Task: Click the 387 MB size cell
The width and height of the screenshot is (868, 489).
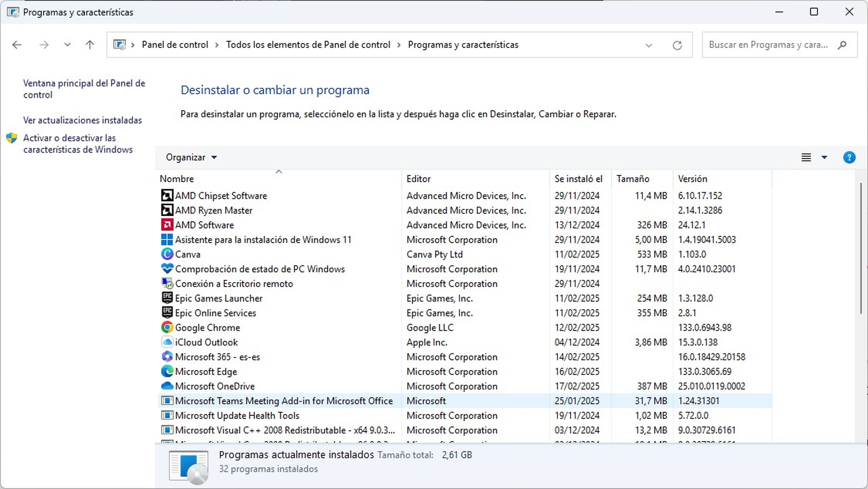Action: coord(652,386)
